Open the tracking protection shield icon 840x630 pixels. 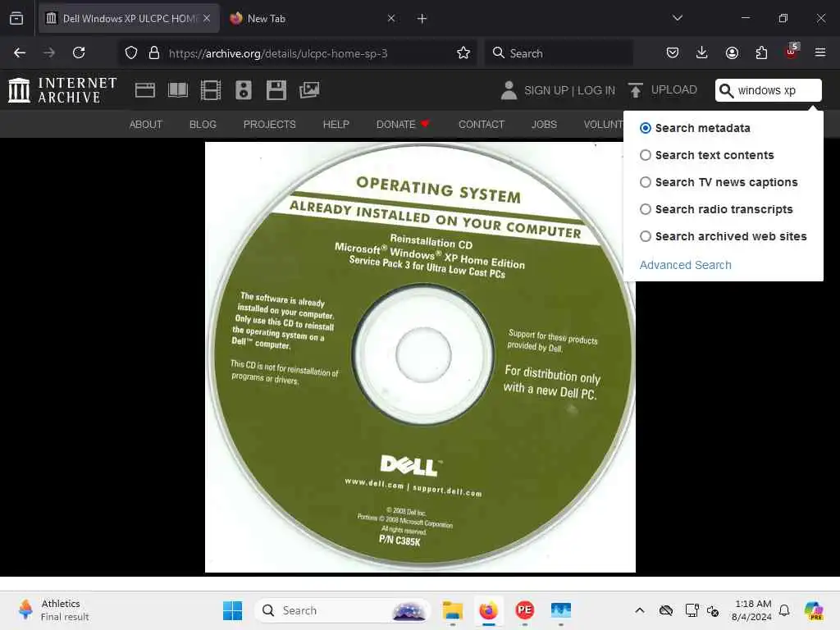pyautogui.click(x=131, y=52)
